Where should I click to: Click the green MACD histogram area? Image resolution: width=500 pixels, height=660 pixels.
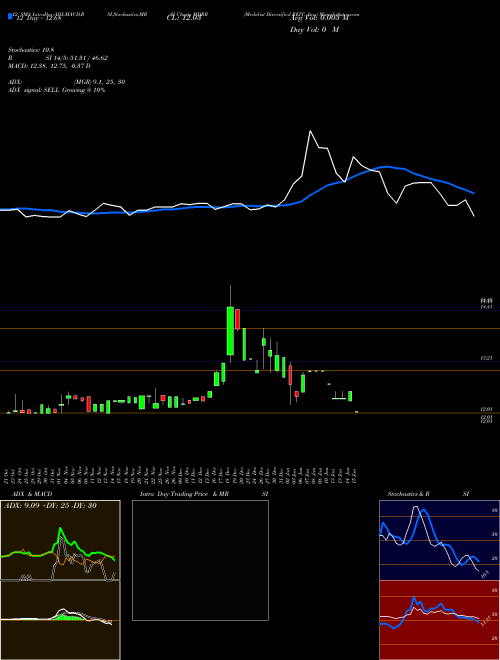point(69,617)
